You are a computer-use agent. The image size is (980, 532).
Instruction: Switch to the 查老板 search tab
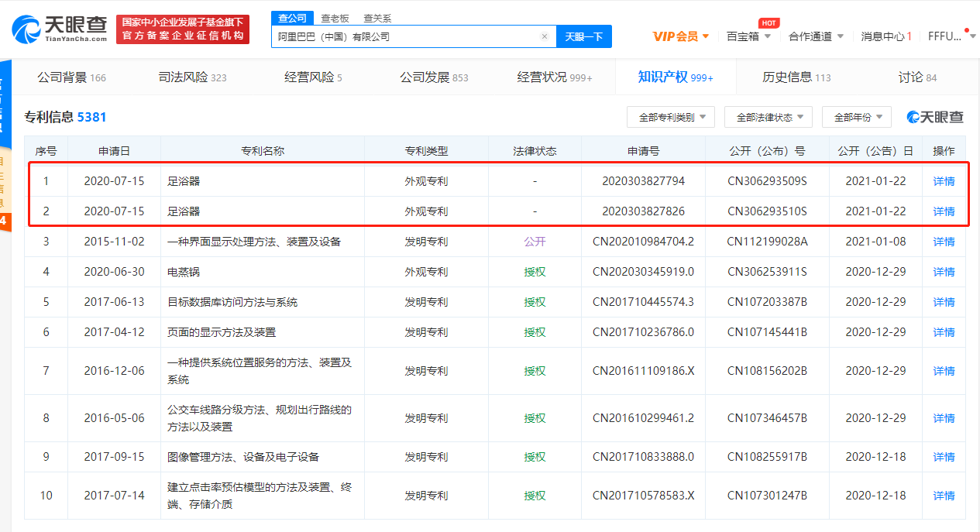pyautogui.click(x=335, y=18)
